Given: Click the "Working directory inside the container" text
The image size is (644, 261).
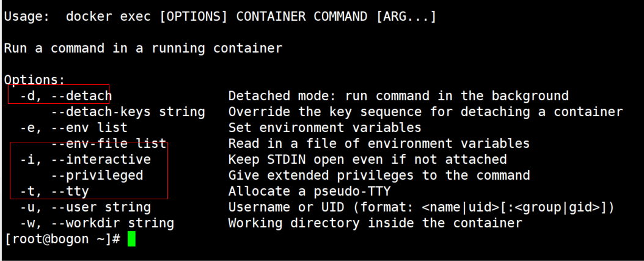Looking at the screenshot, I should coord(375,223).
